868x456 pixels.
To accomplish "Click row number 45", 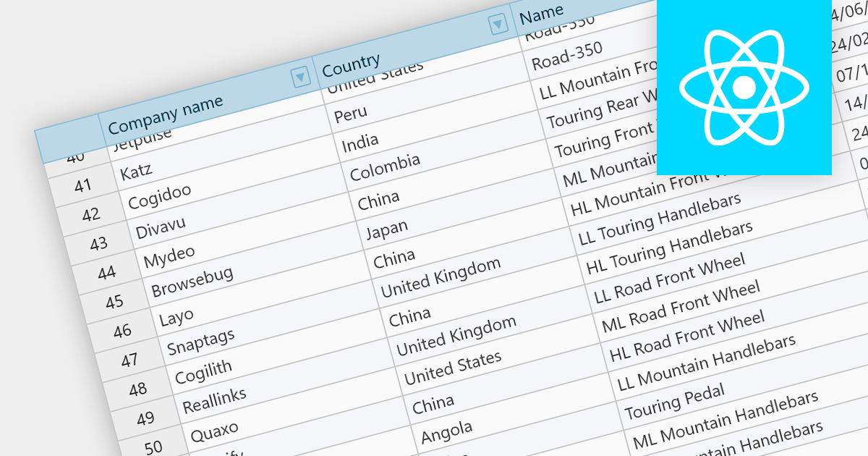I will [x=114, y=301].
